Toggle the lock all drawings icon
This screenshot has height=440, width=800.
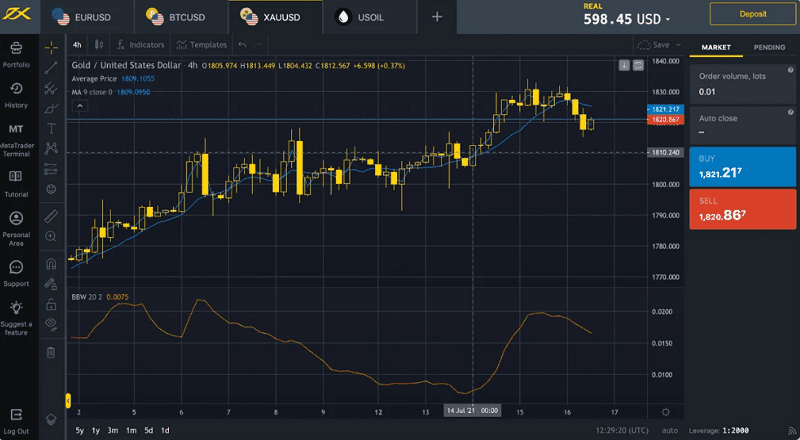tap(51, 304)
